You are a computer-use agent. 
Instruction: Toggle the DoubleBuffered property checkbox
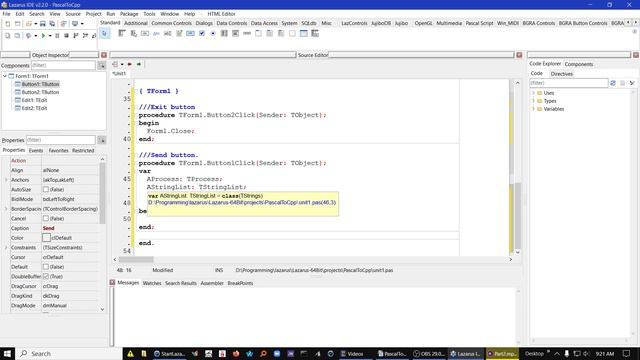46,276
